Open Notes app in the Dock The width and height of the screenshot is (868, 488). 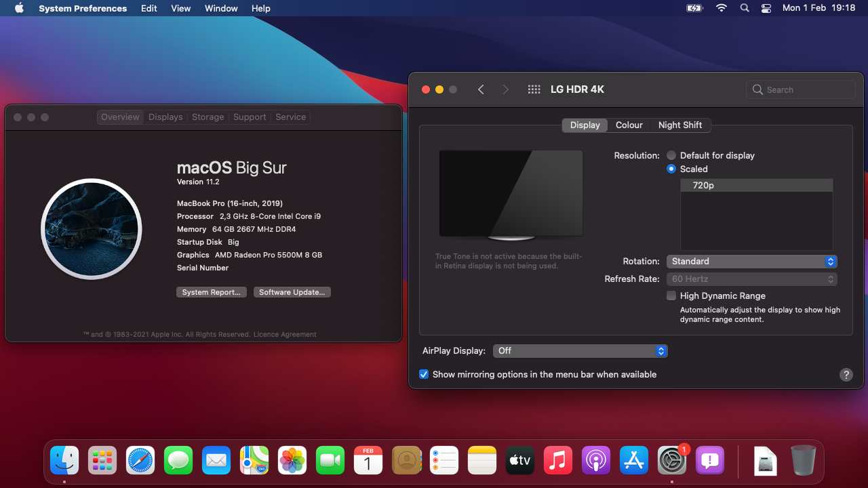(482, 461)
